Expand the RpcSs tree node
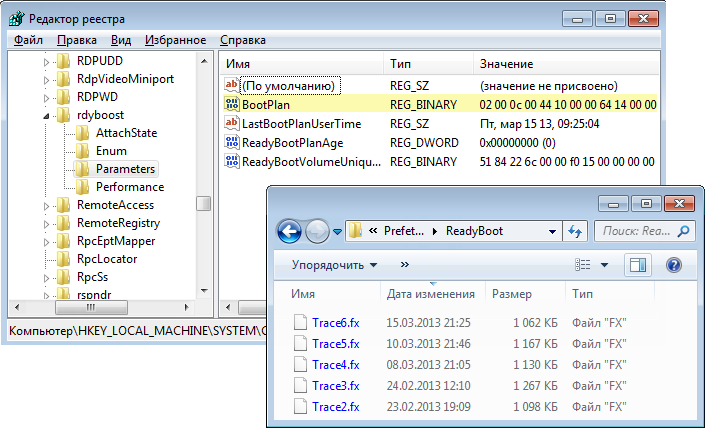705x428 pixels. click(46, 278)
